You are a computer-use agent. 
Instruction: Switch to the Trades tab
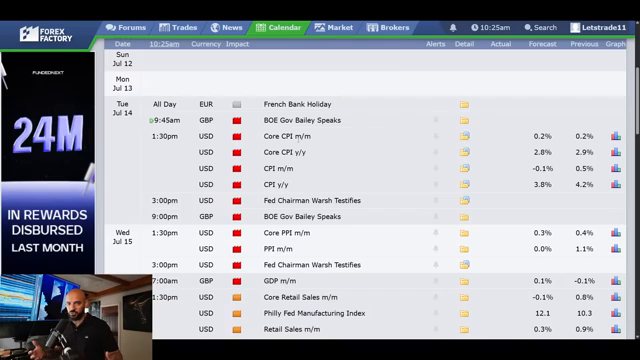178,28
